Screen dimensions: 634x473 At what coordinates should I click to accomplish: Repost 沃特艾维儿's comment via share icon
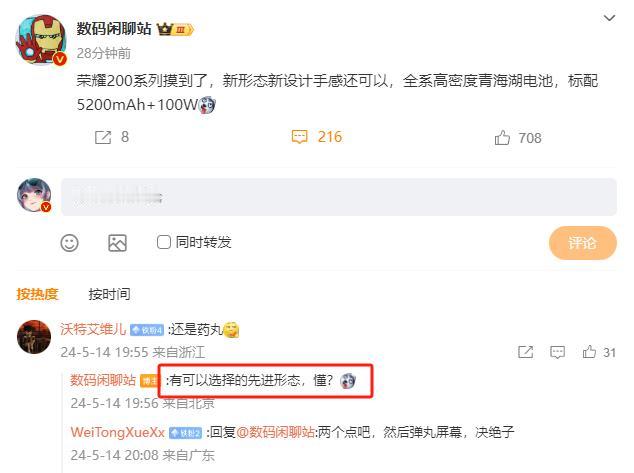[526, 352]
